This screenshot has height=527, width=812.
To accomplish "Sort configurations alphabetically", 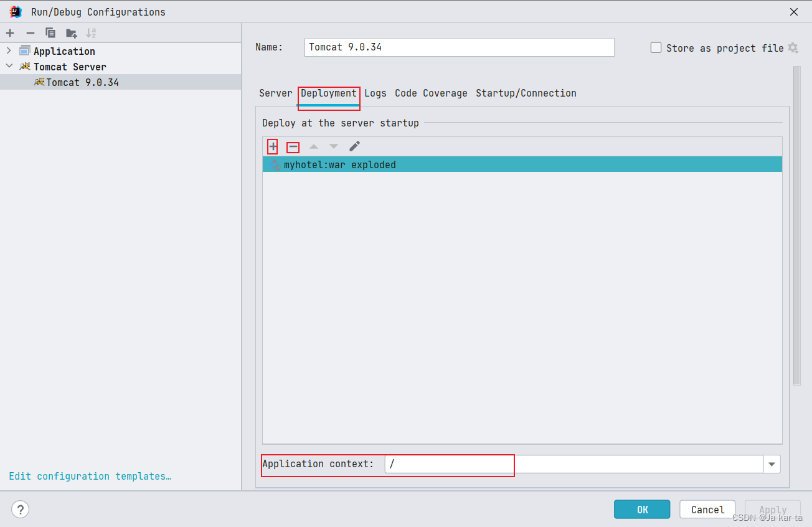I will [91, 33].
